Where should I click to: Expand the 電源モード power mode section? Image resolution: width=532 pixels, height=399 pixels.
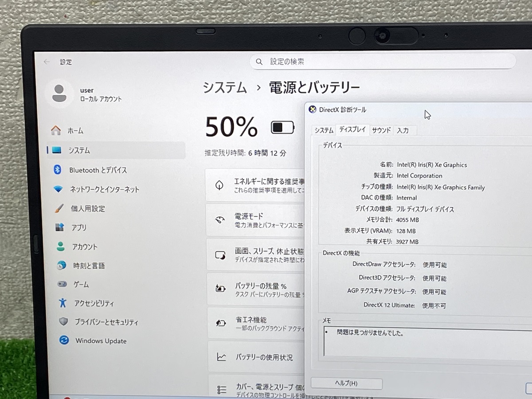[x=255, y=220]
